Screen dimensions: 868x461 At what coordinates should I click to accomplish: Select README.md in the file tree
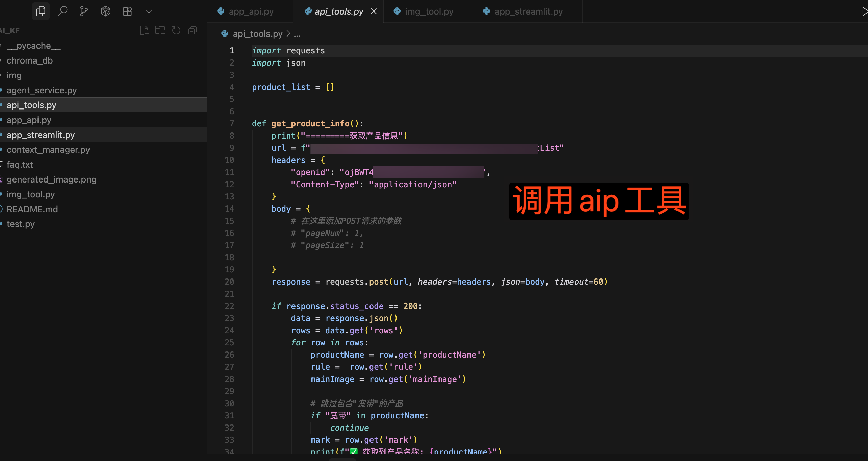pos(32,209)
